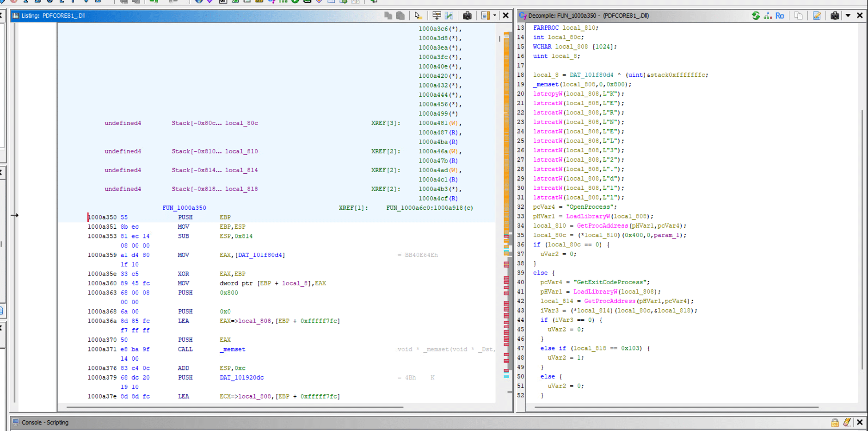Snapshot the Decompile window via camera icon
Viewport: 868px width, 431px height.
tap(835, 15)
